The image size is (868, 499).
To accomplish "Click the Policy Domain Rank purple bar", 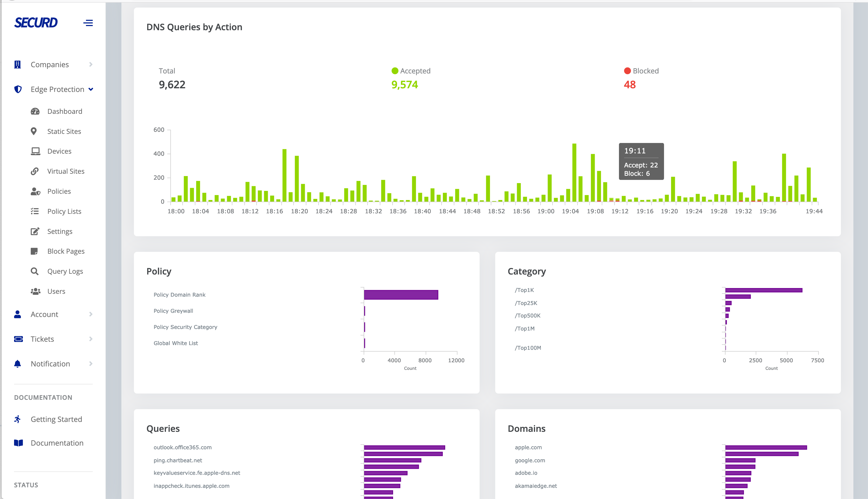I will coord(401,295).
